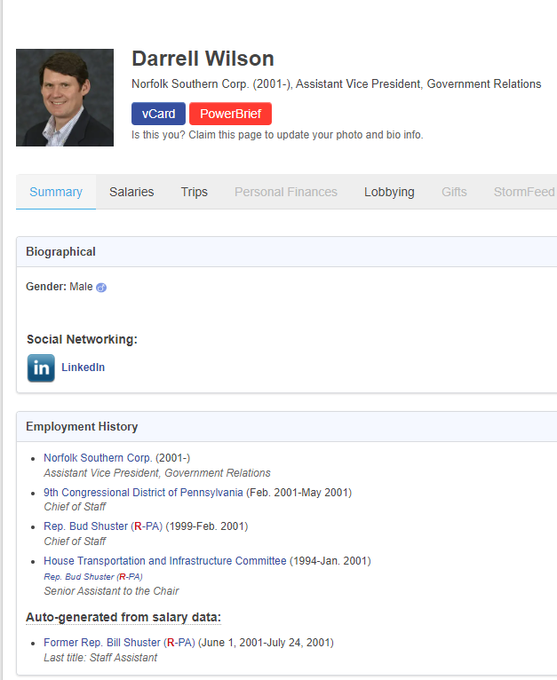The height and width of the screenshot is (680, 557).
Task: Click the 'Social Networking:' label
Action: pyautogui.click(x=82, y=339)
